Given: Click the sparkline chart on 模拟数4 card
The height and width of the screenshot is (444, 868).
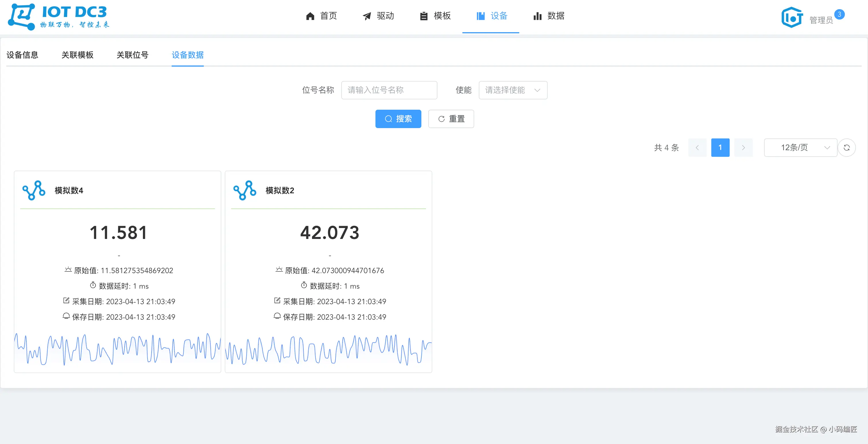Looking at the screenshot, I should pos(117,349).
